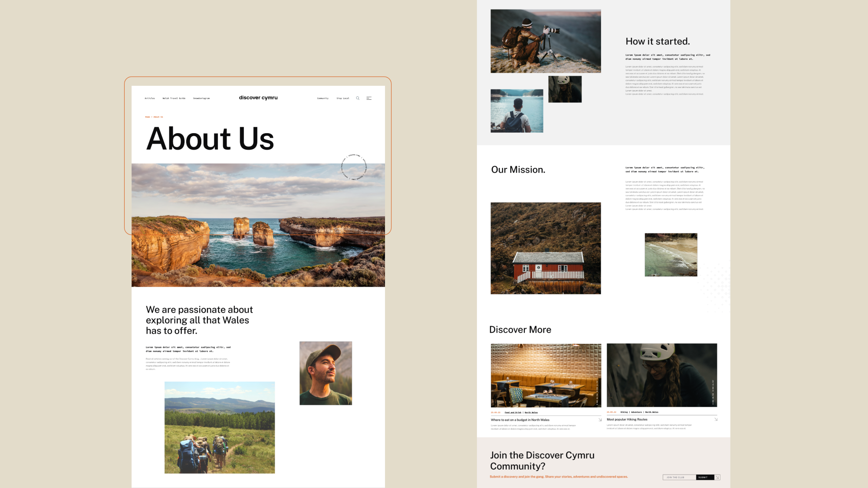This screenshot has height=488, width=868.
Task: Click the coastal cliffs hero image
Action: (x=258, y=225)
